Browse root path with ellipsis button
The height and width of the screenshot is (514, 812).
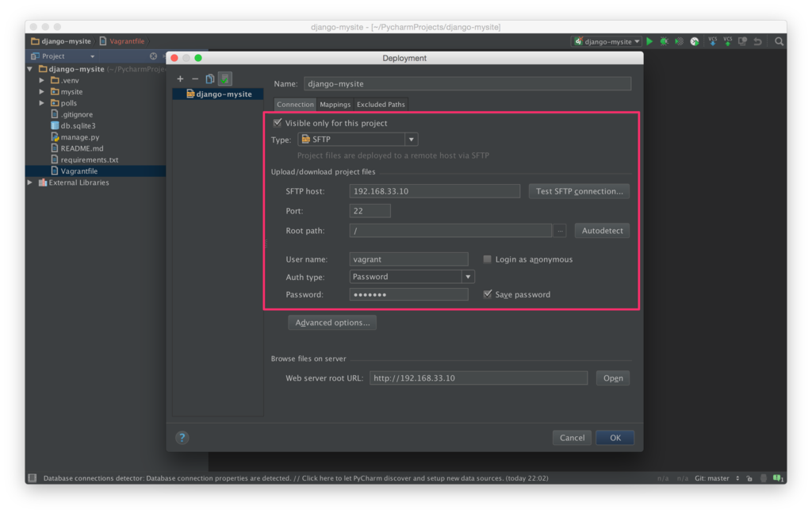pos(560,231)
